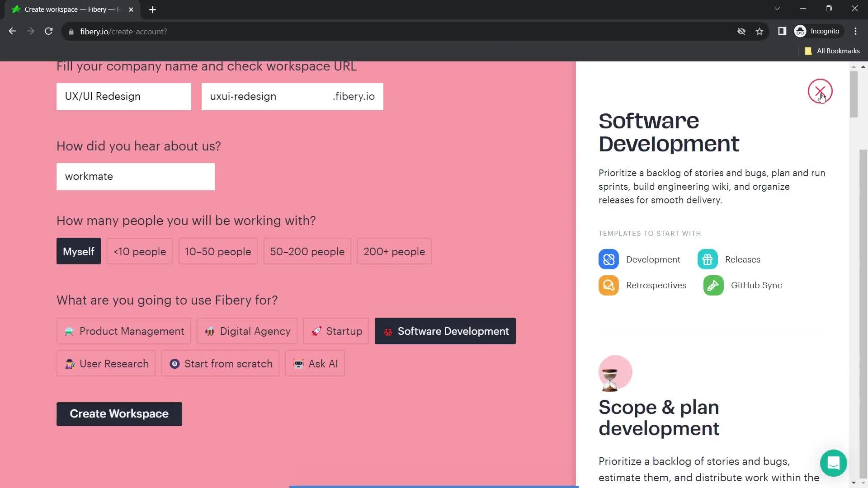Select the 10-50 people option
Screen dimensions: 868x488
(x=218, y=251)
